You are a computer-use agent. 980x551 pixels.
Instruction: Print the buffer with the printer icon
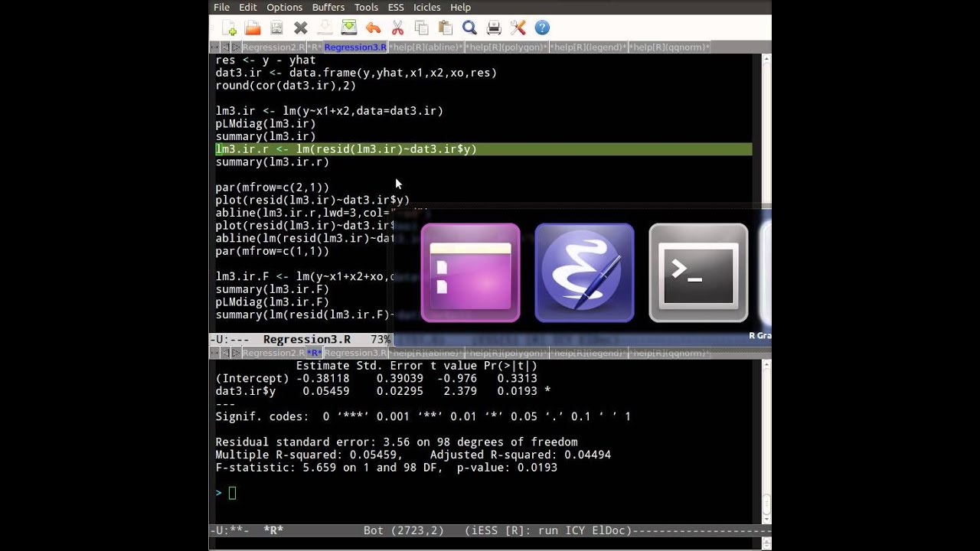click(494, 28)
